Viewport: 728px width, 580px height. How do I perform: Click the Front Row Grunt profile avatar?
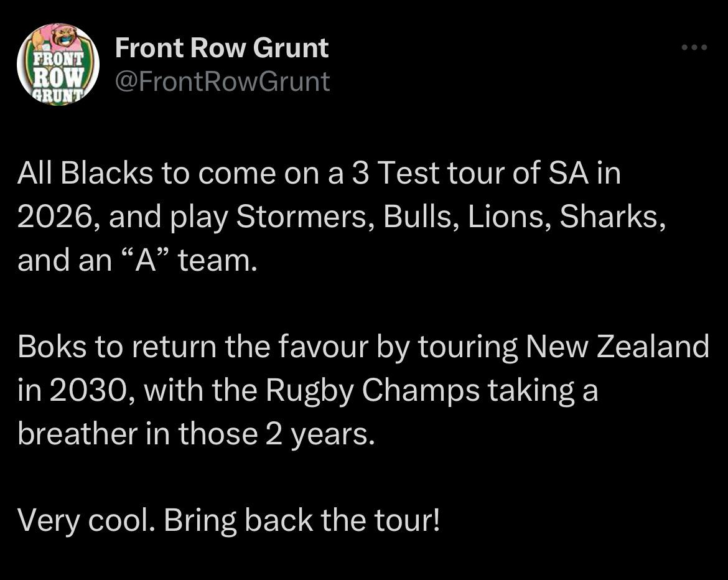(57, 65)
